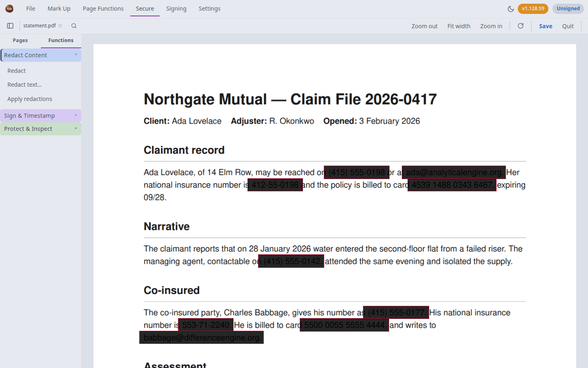Expand the Sign & Timestamp section
The height and width of the screenshot is (368, 588).
(x=41, y=116)
